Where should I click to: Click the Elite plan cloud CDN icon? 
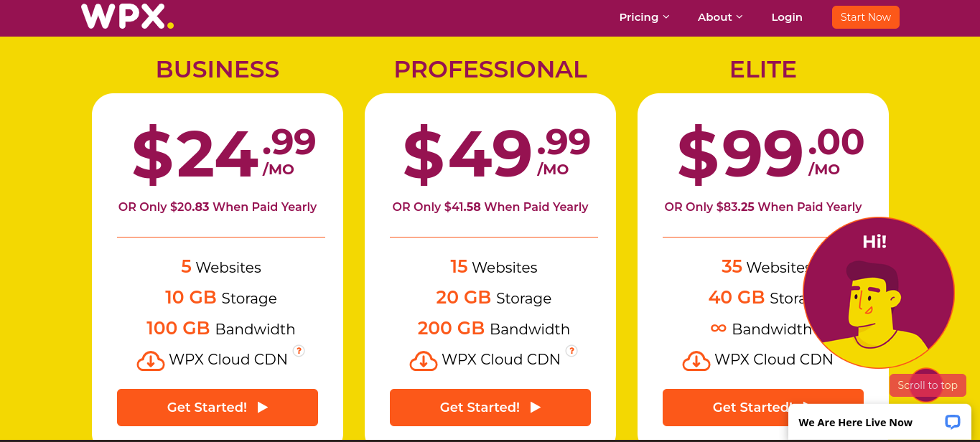point(696,361)
